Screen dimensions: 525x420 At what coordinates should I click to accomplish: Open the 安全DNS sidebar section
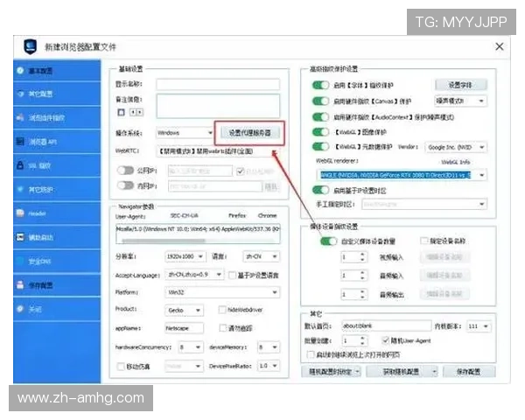57,262
